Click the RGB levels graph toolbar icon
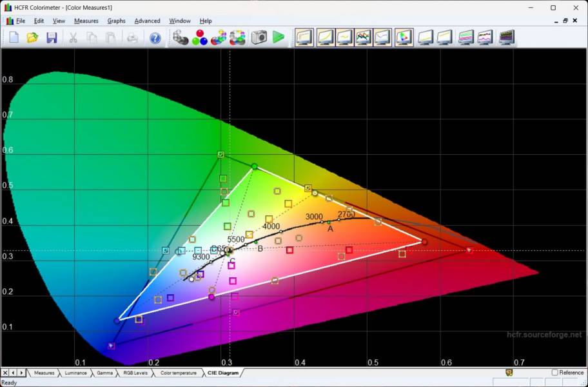Image resolution: width=588 pixels, height=387 pixels. 364,37
